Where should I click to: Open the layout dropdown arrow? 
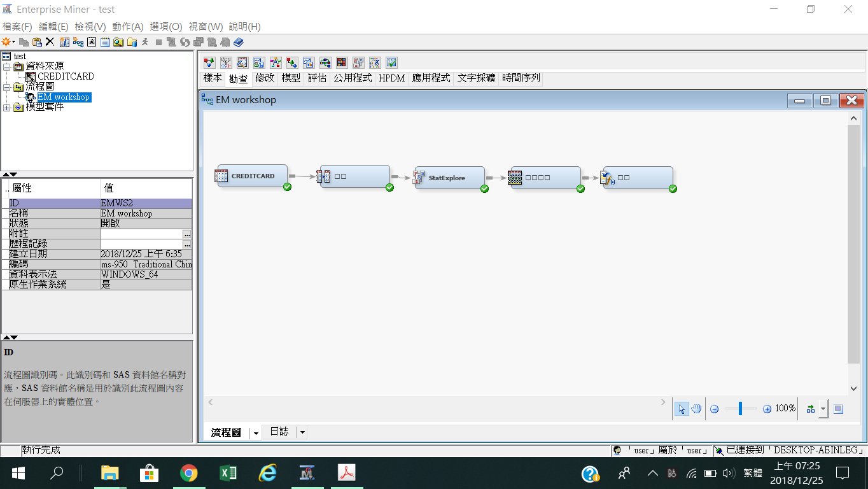[823, 409]
